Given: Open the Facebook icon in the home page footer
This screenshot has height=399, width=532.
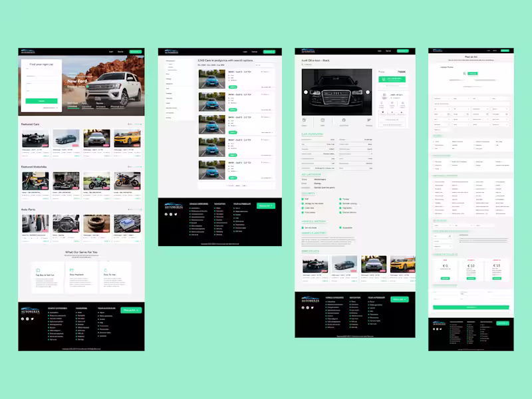Looking at the screenshot, I should tap(23, 319).
